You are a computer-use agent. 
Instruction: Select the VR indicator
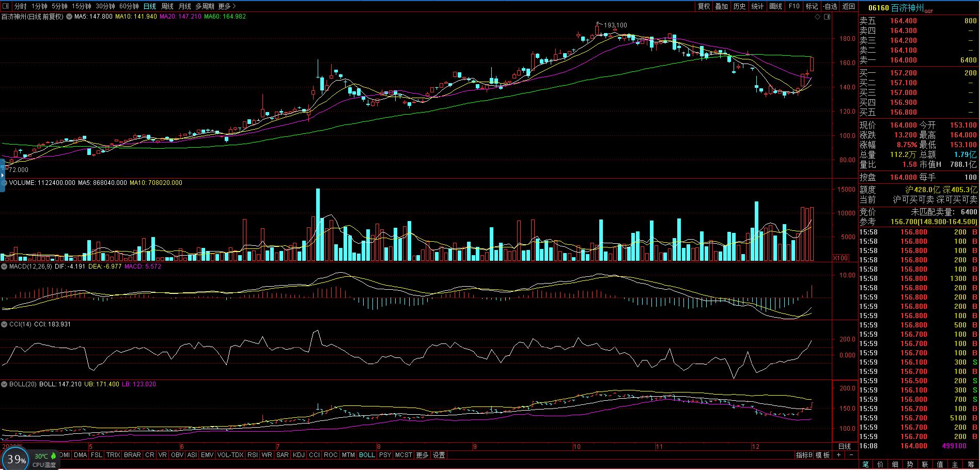pyautogui.click(x=163, y=455)
